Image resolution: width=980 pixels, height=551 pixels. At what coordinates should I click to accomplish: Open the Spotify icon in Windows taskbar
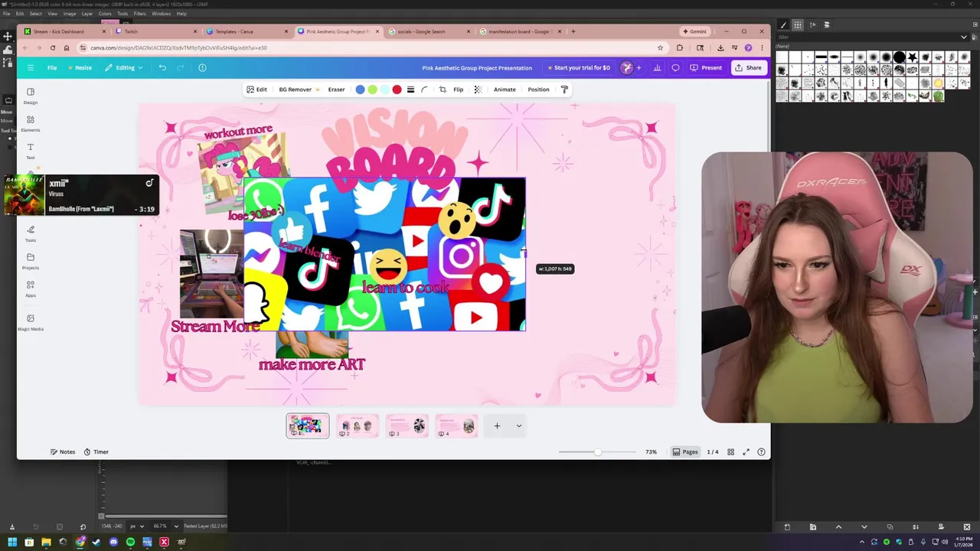[x=130, y=542]
